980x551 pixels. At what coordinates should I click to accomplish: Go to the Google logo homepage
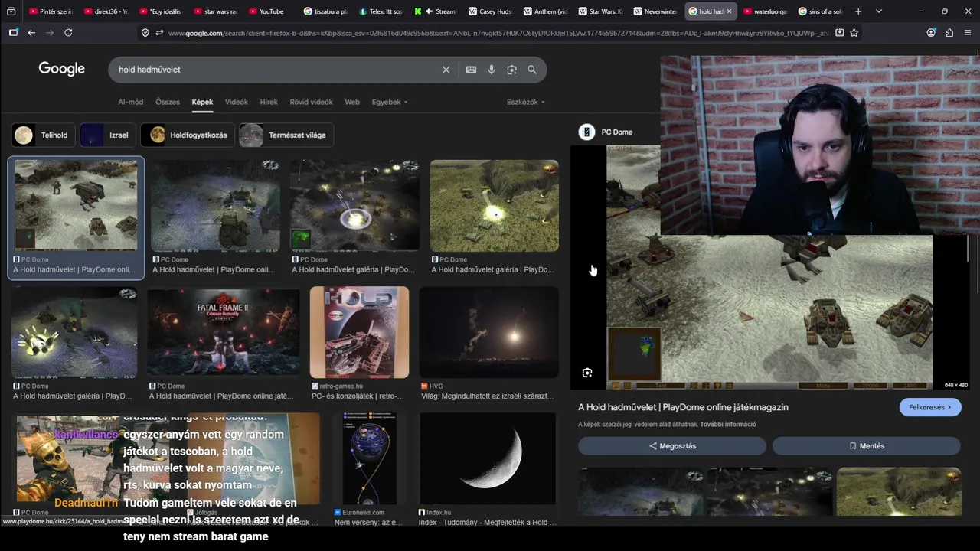(x=62, y=69)
